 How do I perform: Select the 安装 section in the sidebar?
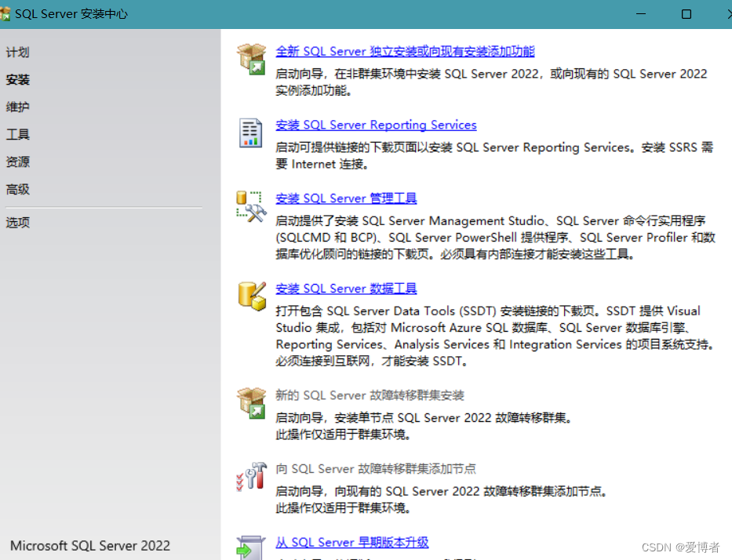click(x=17, y=79)
